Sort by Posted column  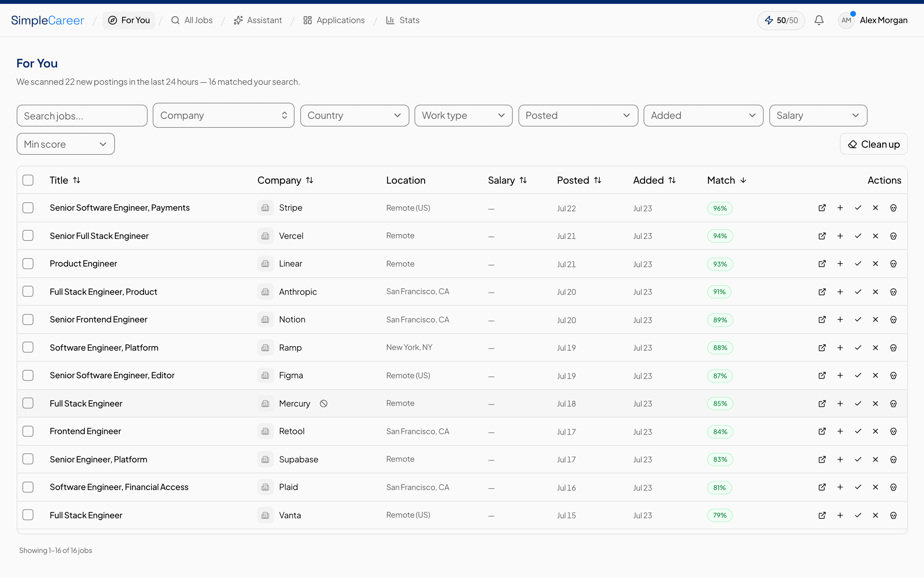pyautogui.click(x=579, y=180)
